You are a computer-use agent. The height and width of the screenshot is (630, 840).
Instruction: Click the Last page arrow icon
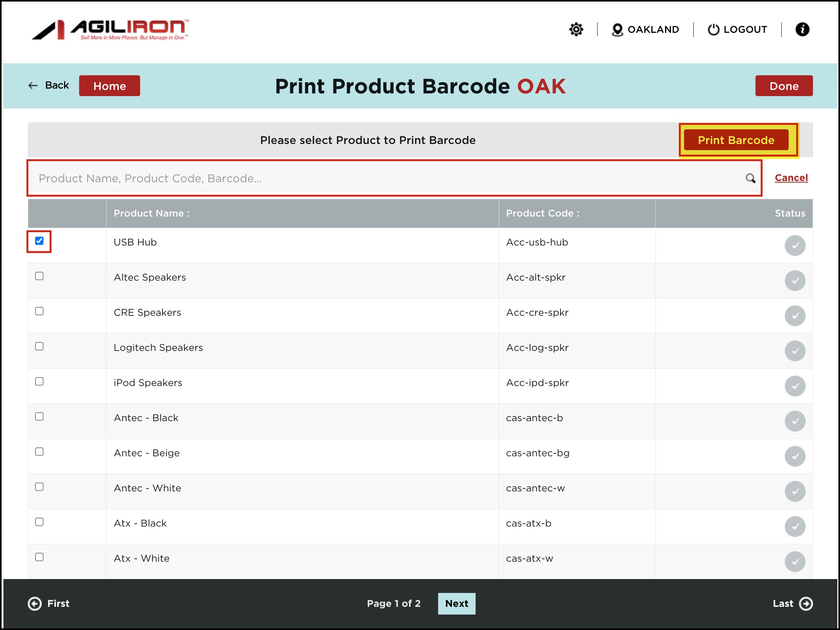806,603
